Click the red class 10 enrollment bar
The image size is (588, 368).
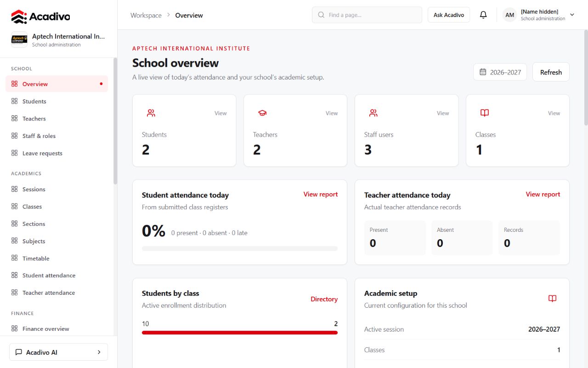pyautogui.click(x=240, y=333)
